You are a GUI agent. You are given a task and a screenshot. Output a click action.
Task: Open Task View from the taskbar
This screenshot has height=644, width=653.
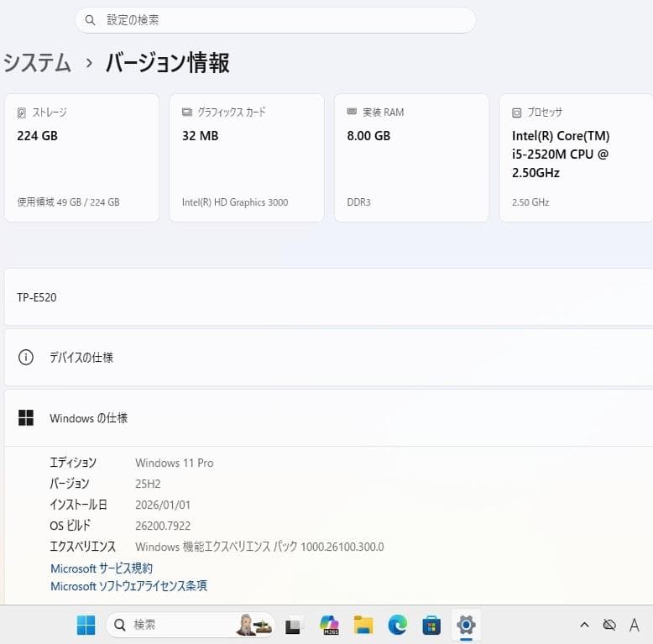[293, 626]
